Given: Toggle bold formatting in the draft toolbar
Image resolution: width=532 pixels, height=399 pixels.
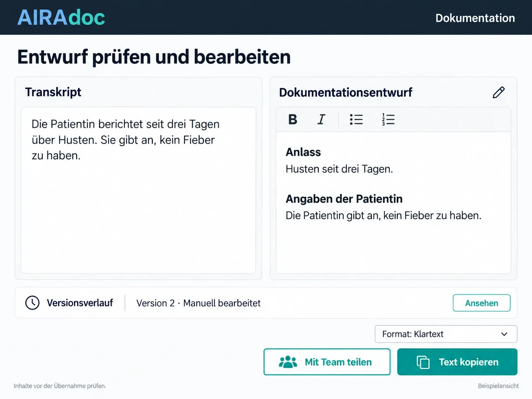Looking at the screenshot, I should click(x=293, y=119).
